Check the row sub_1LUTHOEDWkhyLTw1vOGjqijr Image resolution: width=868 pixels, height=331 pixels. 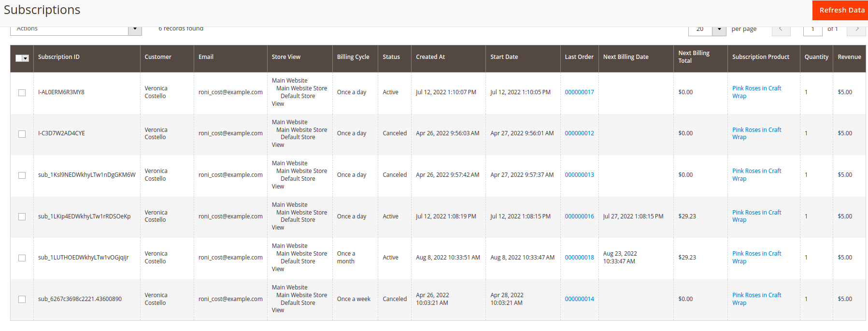pyautogui.click(x=22, y=258)
